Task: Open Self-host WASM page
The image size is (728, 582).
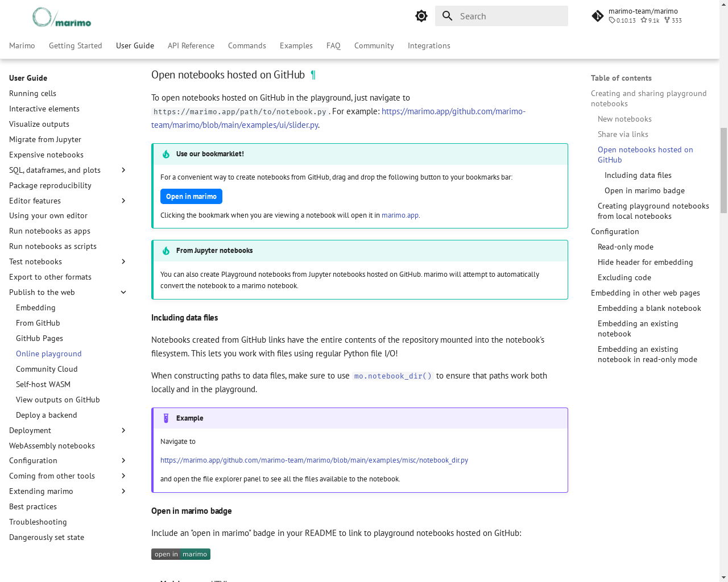Action: (43, 384)
